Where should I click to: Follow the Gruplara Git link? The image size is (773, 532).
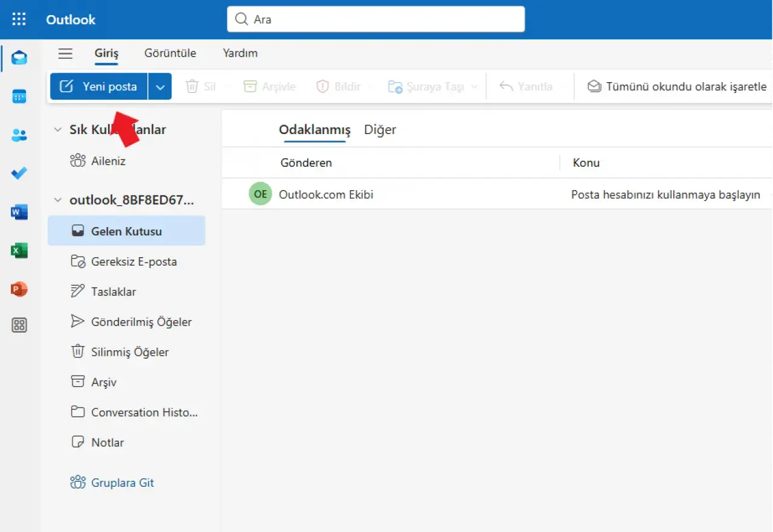coord(122,482)
